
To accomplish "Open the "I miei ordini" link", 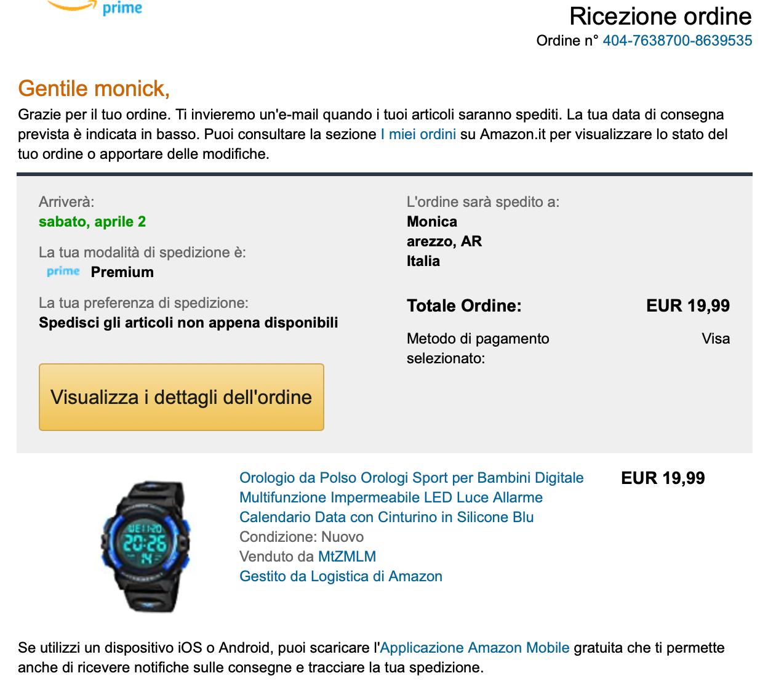I will pos(418,134).
